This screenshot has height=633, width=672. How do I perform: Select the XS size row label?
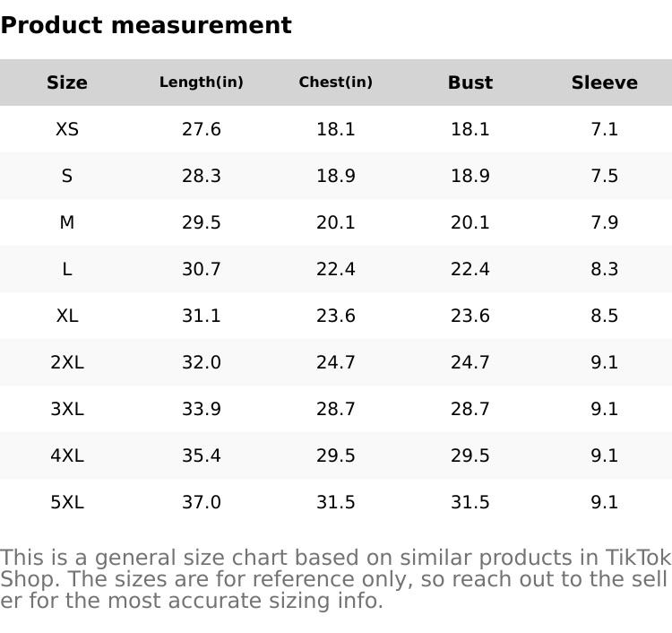click(x=67, y=129)
